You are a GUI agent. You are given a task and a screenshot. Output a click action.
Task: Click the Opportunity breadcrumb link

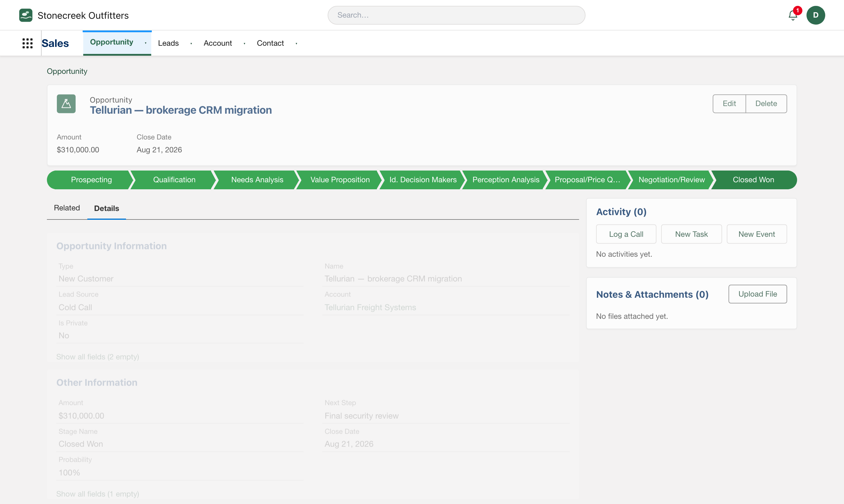pos(67,71)
